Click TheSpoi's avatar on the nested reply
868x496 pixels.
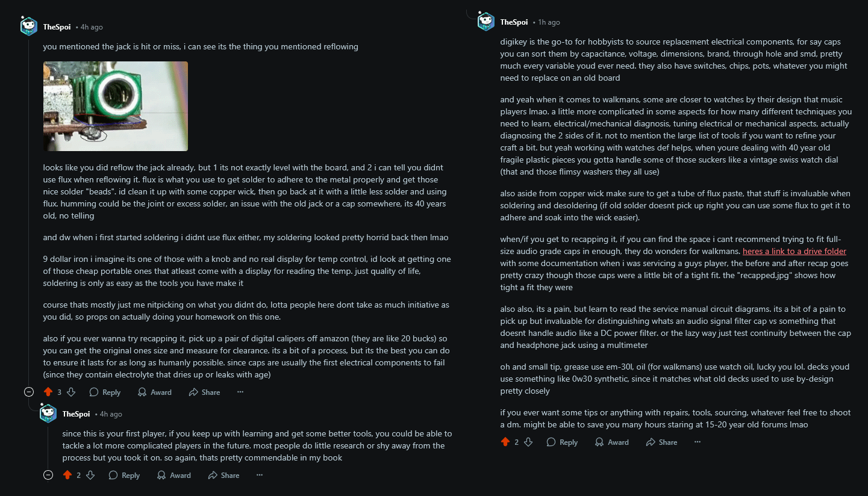48,413
